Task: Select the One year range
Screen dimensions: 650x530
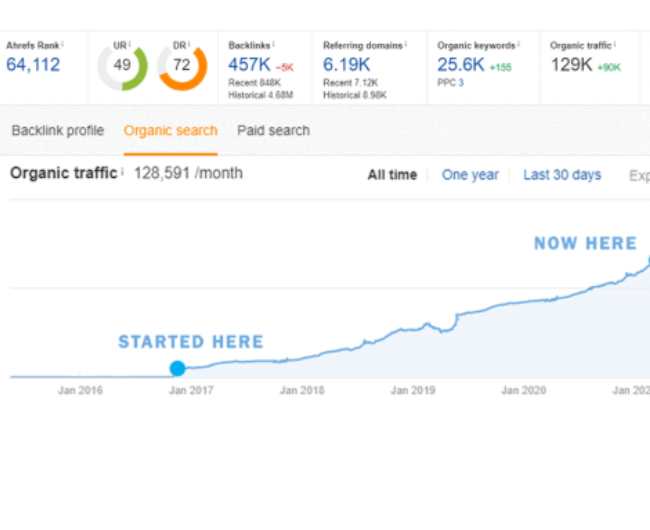Action: (470, 175)
